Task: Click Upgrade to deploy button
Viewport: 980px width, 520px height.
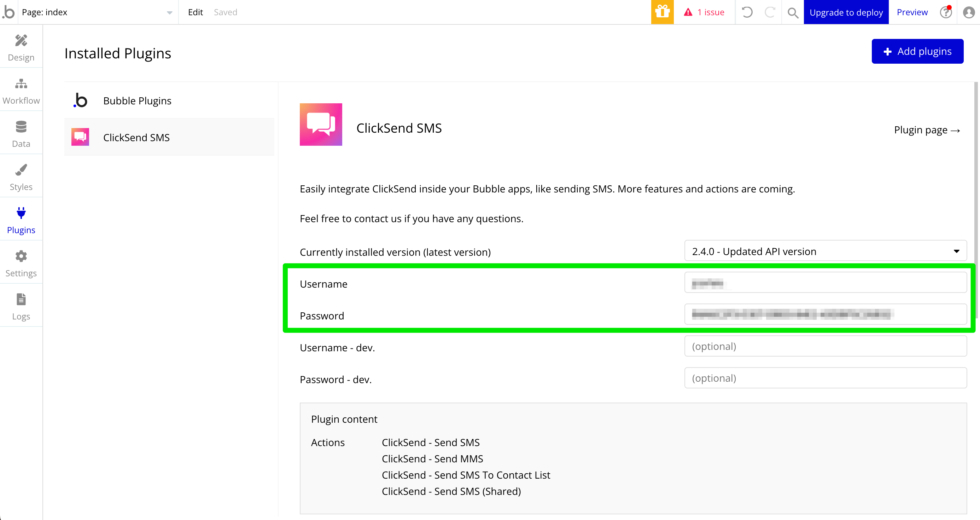Action: coord(846,12)
